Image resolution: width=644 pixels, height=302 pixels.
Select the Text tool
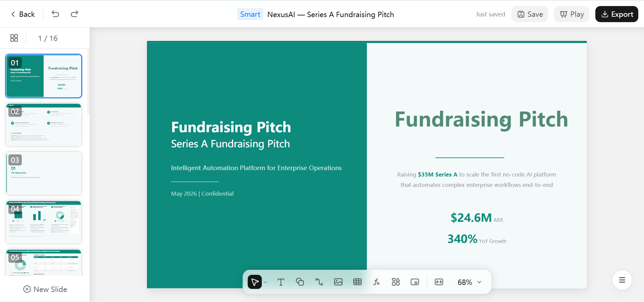click(x=281, y=282)
